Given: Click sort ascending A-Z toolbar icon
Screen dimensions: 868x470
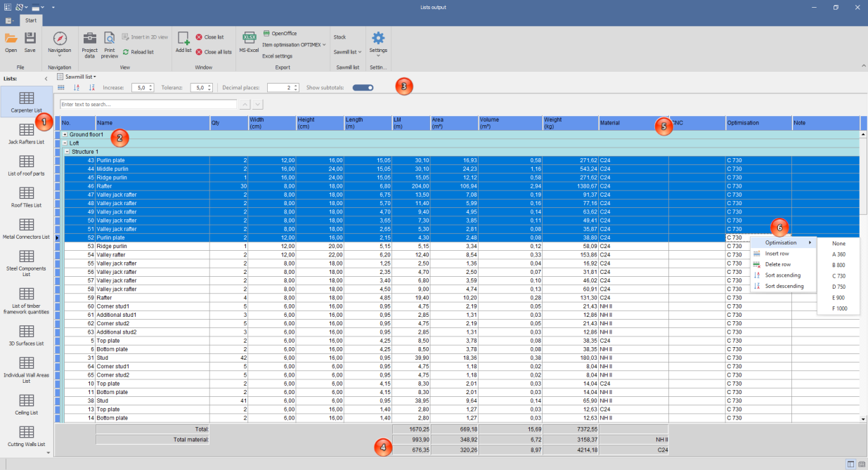Looking at the screenshot, I should coord(77,88).
